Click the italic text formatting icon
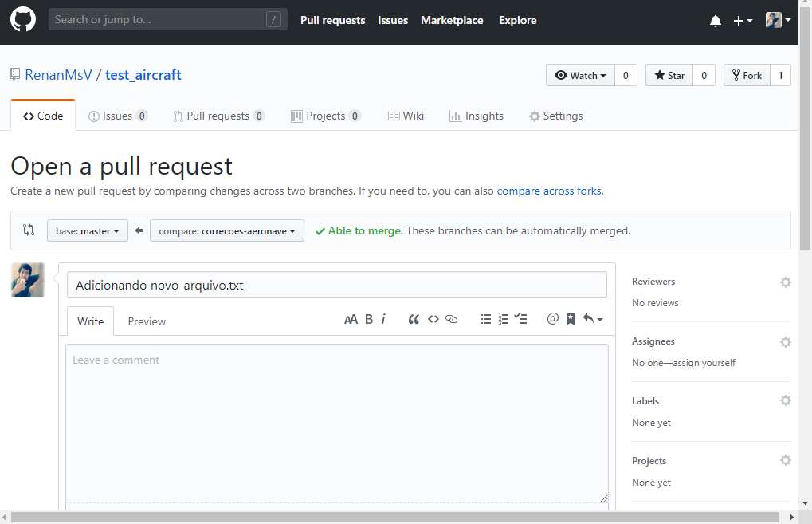This screenshot has width=812, height=524. 383,319
